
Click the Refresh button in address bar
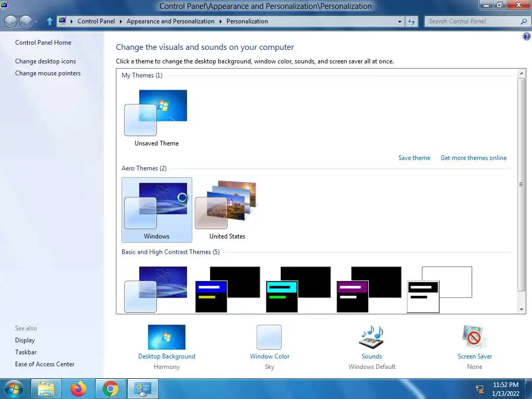coord(411,21)
